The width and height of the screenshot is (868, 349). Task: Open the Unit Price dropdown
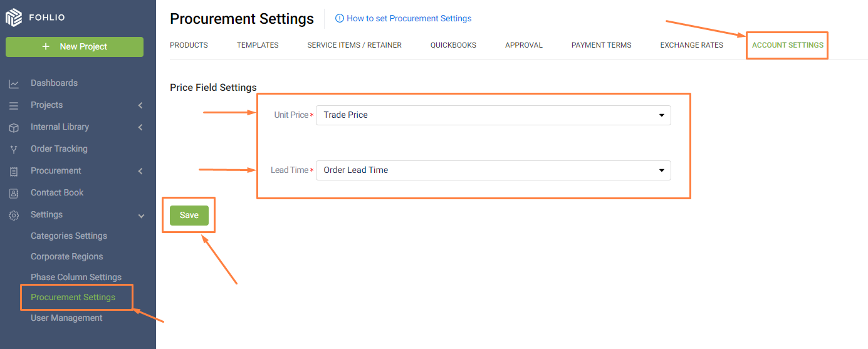(x=493, y=115)
